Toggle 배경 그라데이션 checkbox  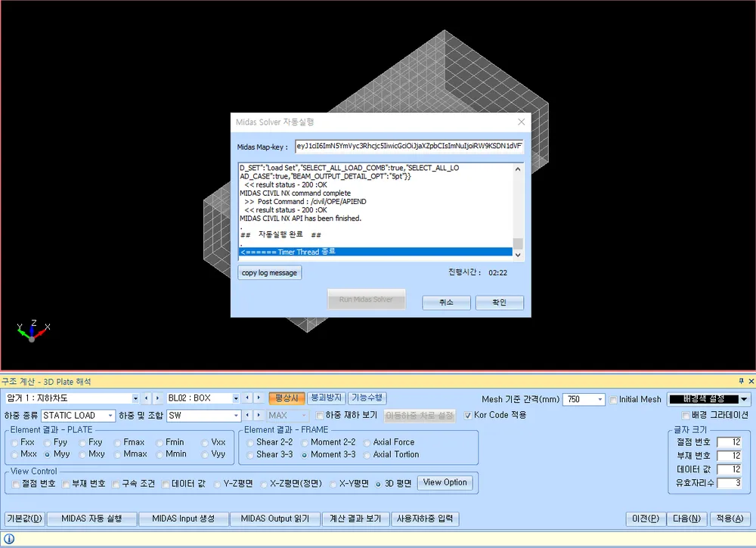tap(686, 416)
